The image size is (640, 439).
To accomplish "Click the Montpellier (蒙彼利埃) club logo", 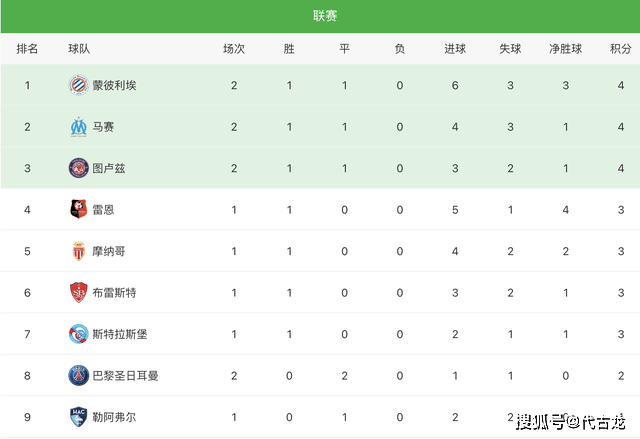I will click(x=78, y=85).
